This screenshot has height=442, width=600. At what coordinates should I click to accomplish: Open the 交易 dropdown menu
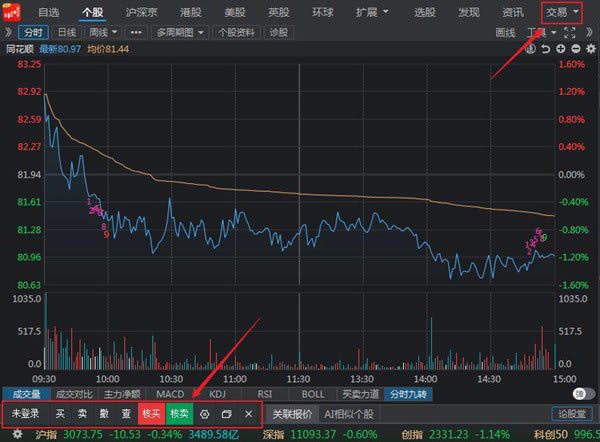tap(561, 12)
